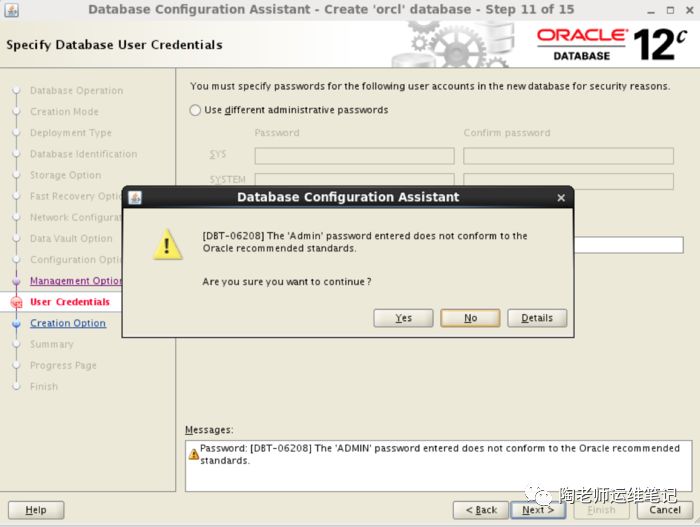Click the SYS password input field
Screen dimensions: 700x527
tap(354, 156)
